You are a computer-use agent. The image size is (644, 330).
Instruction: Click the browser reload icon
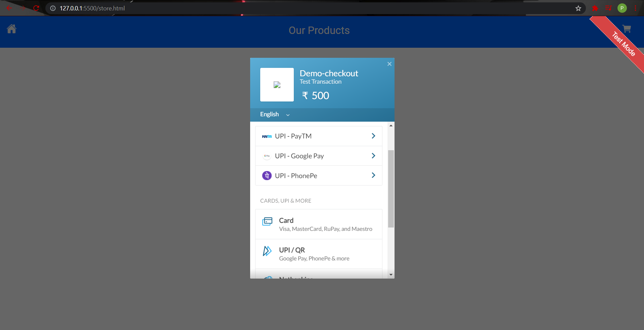(36, 8)
